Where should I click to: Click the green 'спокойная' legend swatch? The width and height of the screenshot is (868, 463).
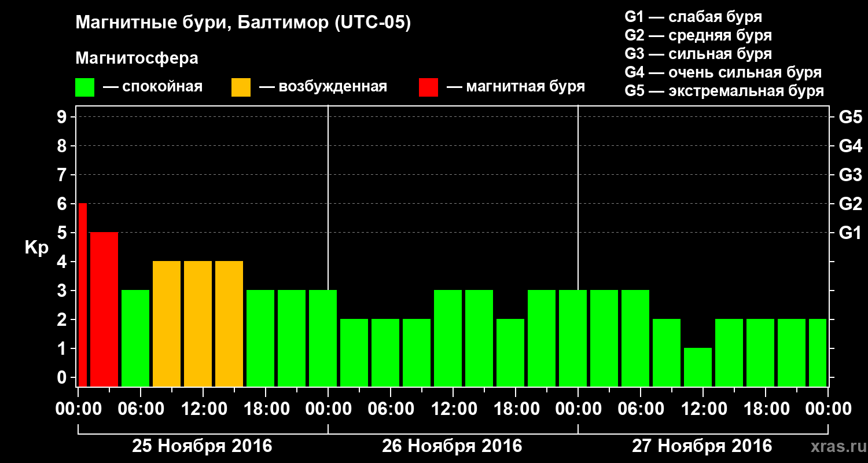85,87
